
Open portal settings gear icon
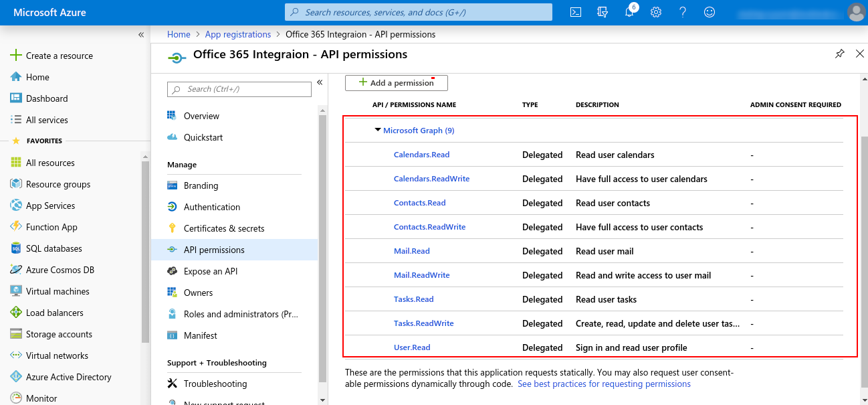point(656,12)
